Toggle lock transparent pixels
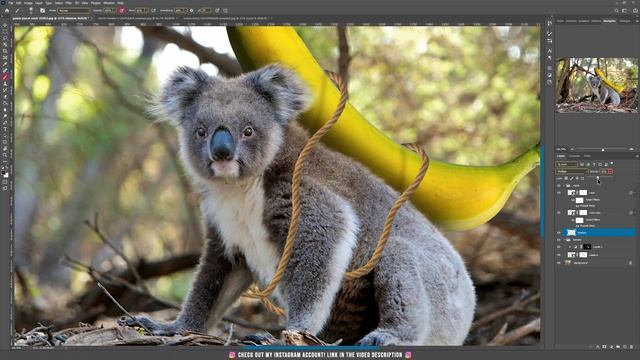The height and width of the screenshot is (360, 640). 566,178
